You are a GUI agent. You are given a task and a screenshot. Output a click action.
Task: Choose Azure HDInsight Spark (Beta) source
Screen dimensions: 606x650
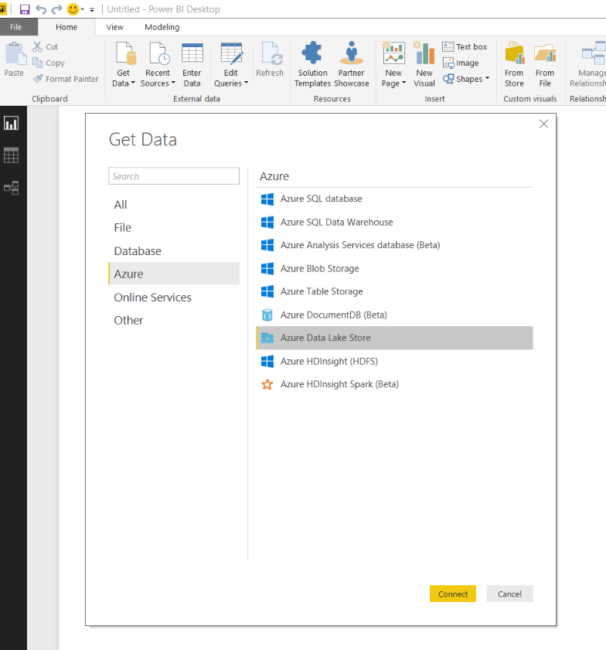(x=395, y=384)
